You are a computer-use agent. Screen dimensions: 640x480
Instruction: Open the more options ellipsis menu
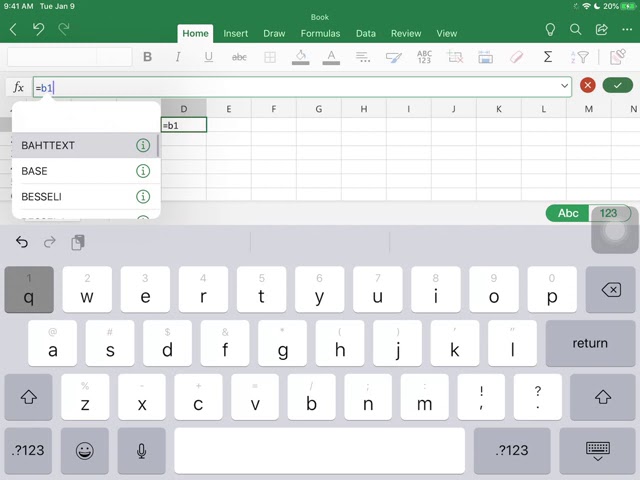click(627, 29)
